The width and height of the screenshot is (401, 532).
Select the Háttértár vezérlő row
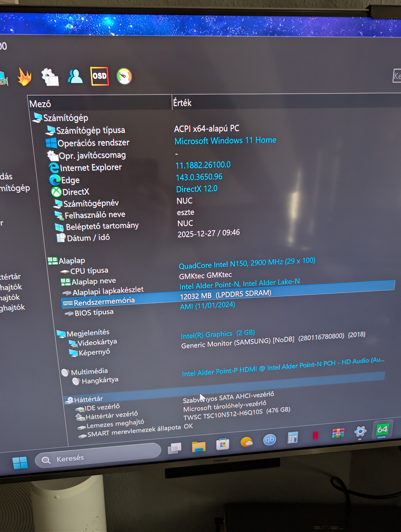coord(107,416)
